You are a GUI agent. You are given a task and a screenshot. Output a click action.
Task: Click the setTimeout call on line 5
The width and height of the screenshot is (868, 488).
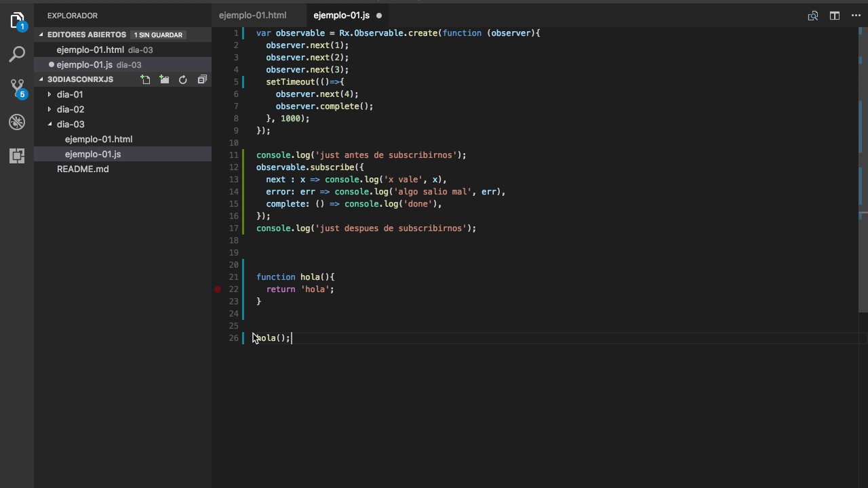pos(290,82)
